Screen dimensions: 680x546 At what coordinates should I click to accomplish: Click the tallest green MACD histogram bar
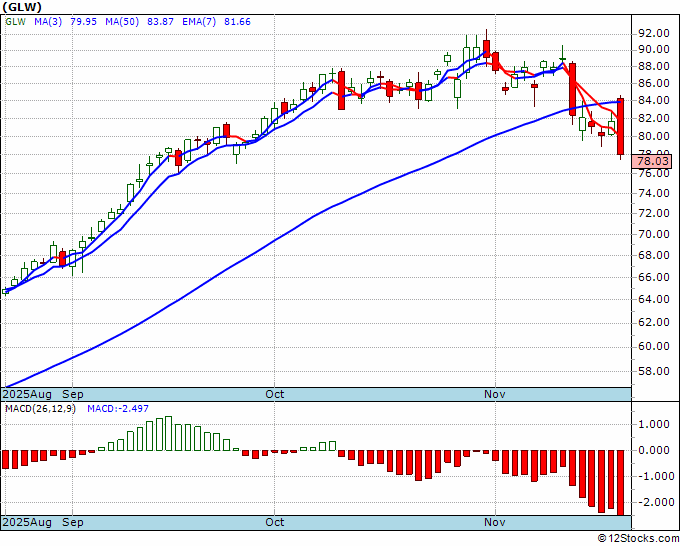168,434
